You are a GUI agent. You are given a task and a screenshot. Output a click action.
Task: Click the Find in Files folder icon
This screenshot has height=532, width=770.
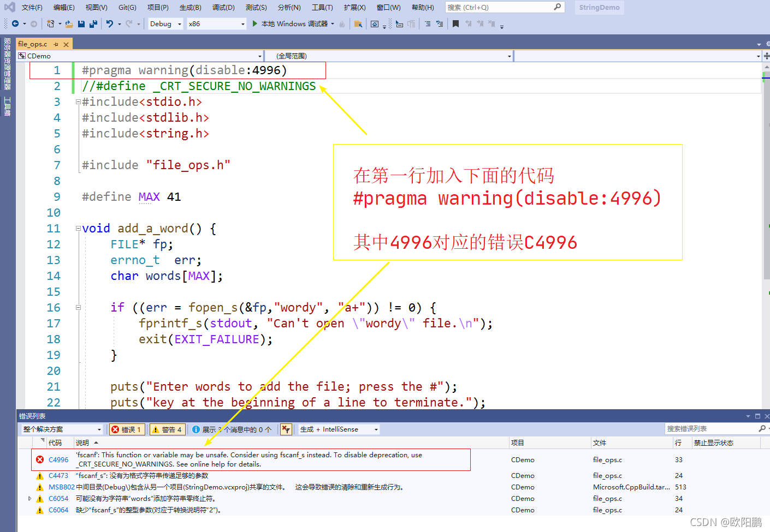click(x=358, y=23)
